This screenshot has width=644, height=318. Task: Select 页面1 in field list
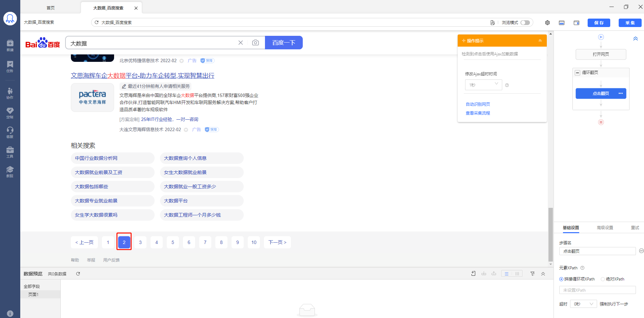coord(41,294)
